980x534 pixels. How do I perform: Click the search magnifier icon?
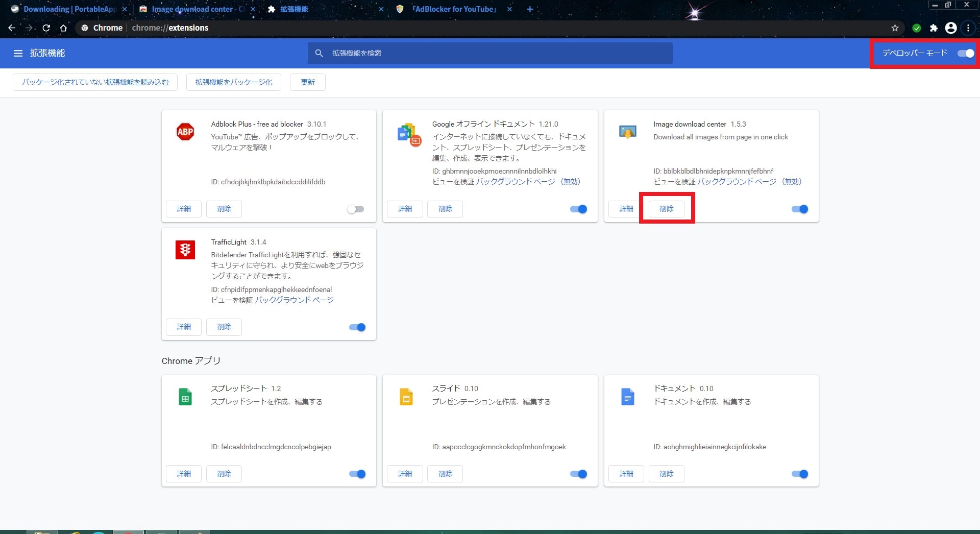[319, 53]
